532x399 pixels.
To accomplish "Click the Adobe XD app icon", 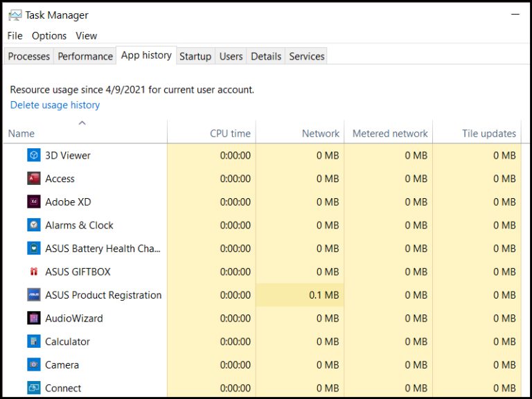I will pos(33,202).
